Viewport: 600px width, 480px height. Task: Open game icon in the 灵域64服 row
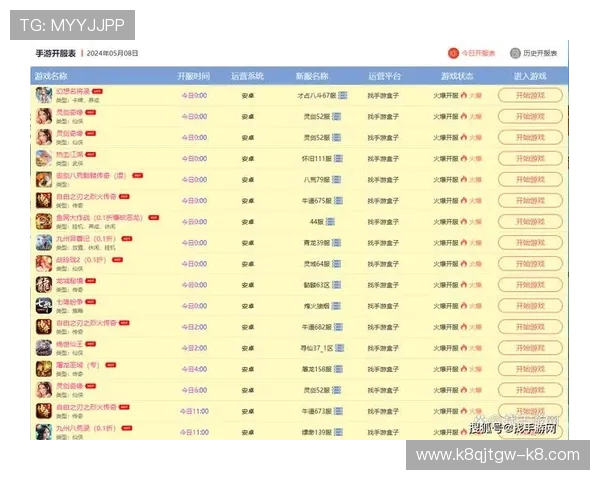click(x=44, y=263)
